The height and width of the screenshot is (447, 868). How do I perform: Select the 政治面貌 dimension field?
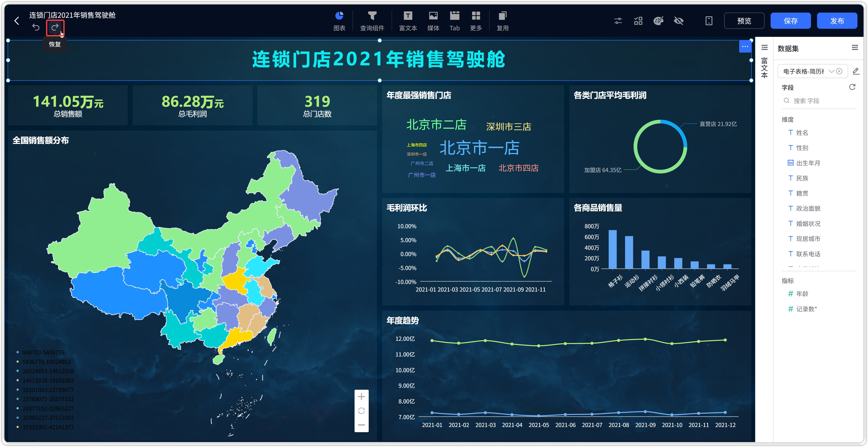pos(804,208)
